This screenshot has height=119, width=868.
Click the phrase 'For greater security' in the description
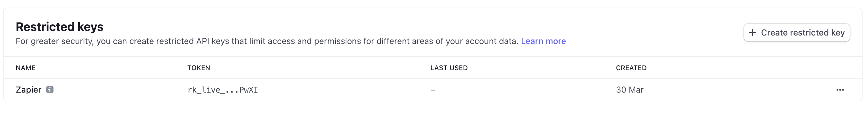coord(54,41)
